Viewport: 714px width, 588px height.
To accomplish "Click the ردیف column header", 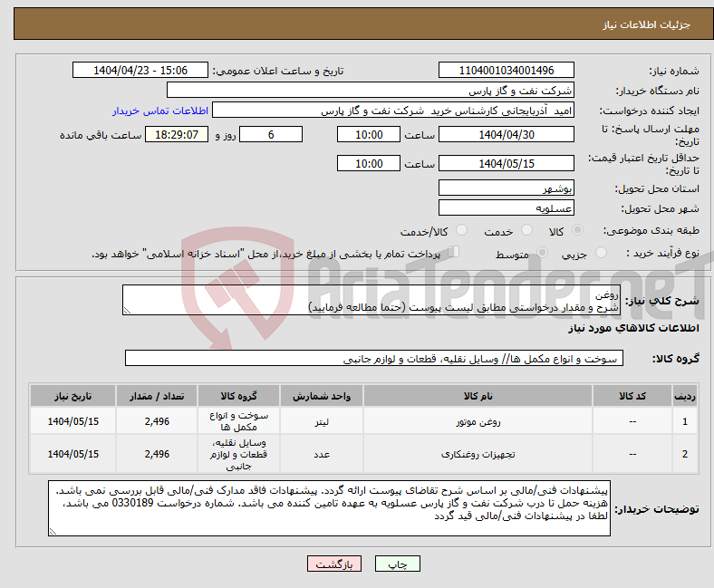I will [684, 396].
